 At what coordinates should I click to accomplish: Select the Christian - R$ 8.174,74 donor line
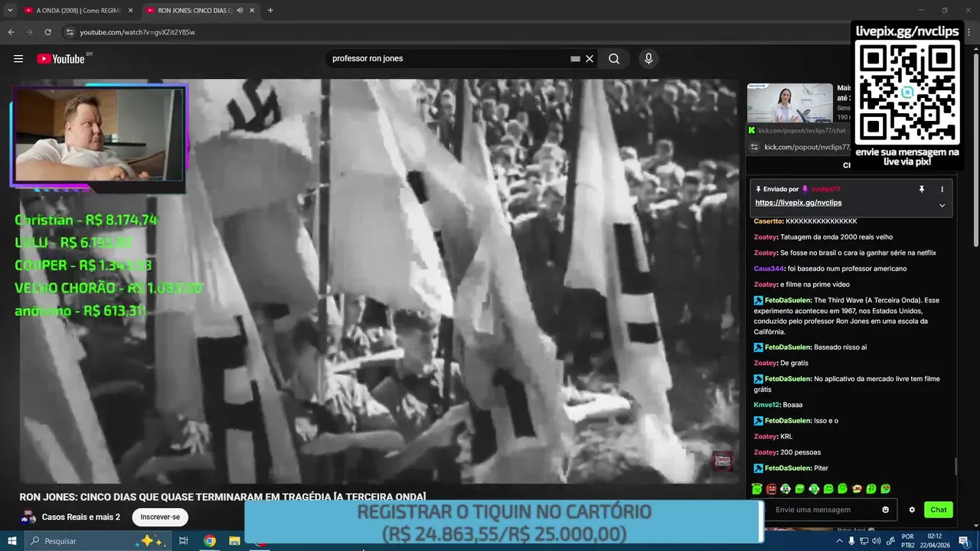tap(86, 220)
